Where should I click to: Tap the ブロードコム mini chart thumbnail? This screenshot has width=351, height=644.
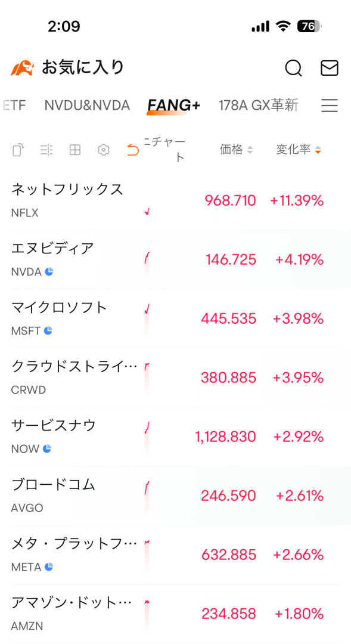[x=147, y=495]
